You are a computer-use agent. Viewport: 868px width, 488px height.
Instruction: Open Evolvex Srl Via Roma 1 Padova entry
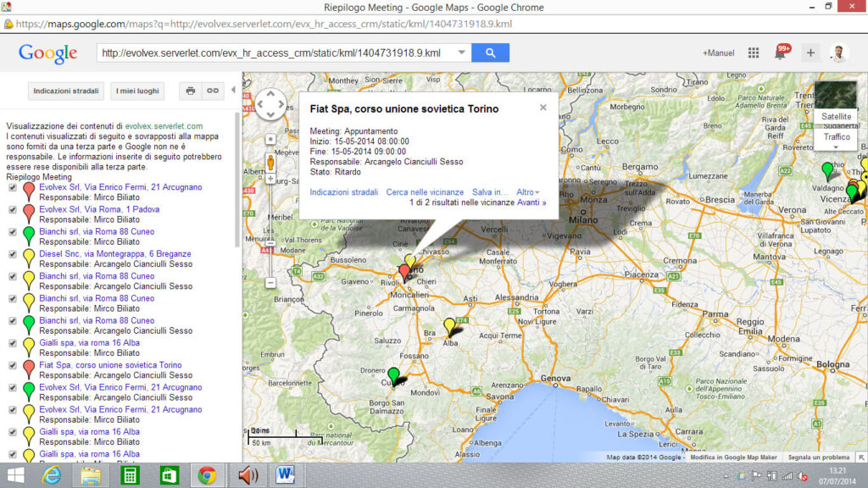click(99, 210)
